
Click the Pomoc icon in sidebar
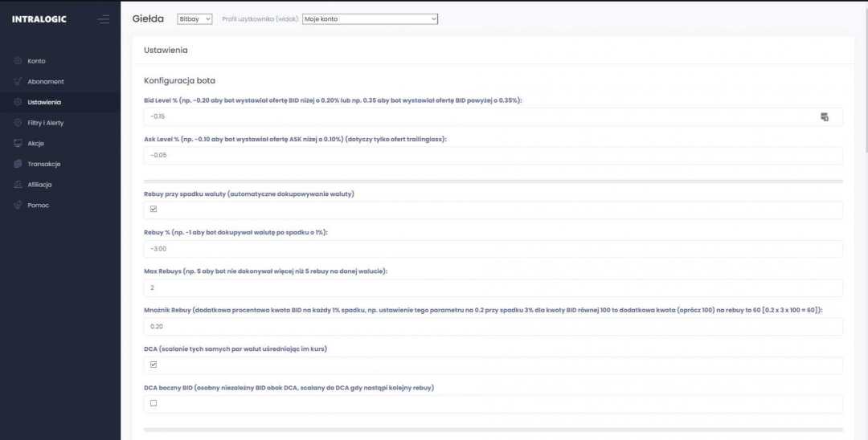18,206
